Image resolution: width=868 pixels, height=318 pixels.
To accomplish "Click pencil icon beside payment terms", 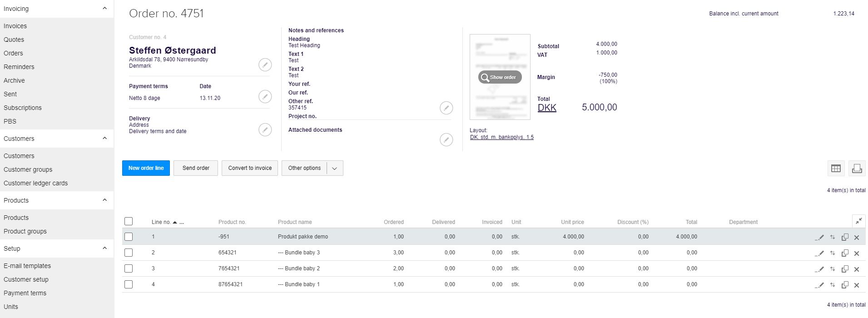I will tap(265, 96).
